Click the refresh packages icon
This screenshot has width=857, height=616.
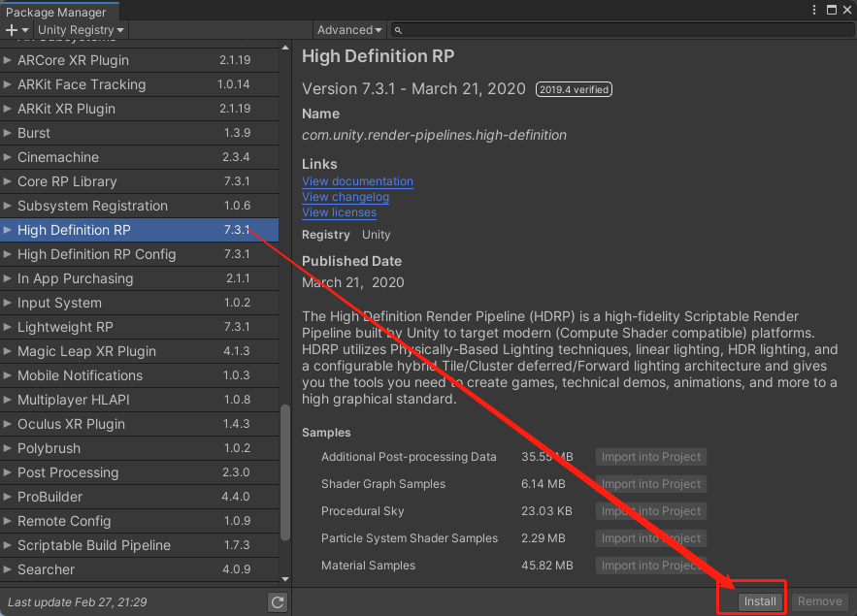click(x=278, y=601)
